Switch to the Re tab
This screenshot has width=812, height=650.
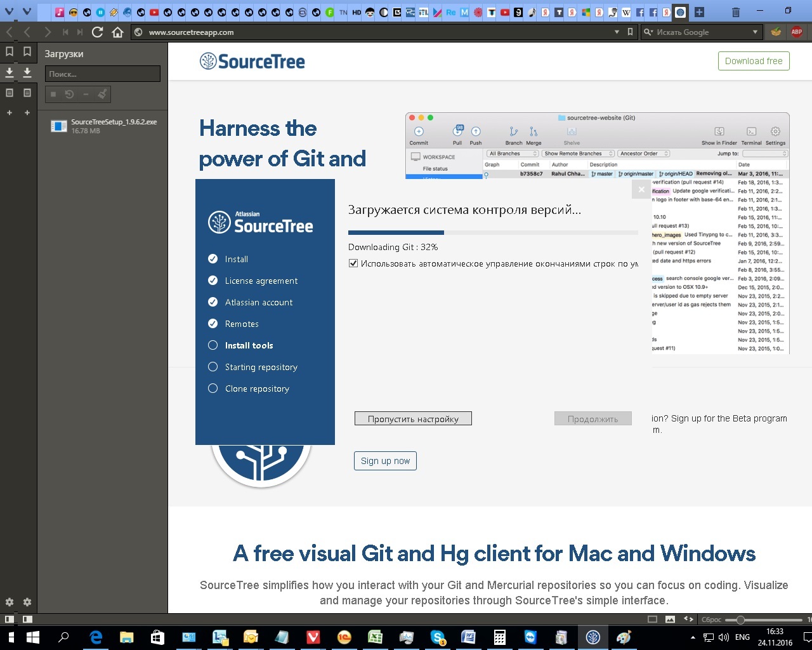click(451, 12)
